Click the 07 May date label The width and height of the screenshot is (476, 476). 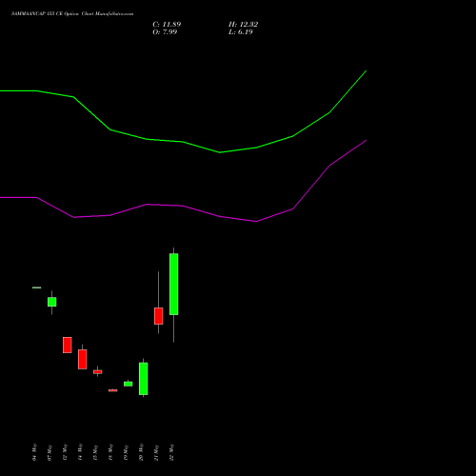(x=50, y=453)
